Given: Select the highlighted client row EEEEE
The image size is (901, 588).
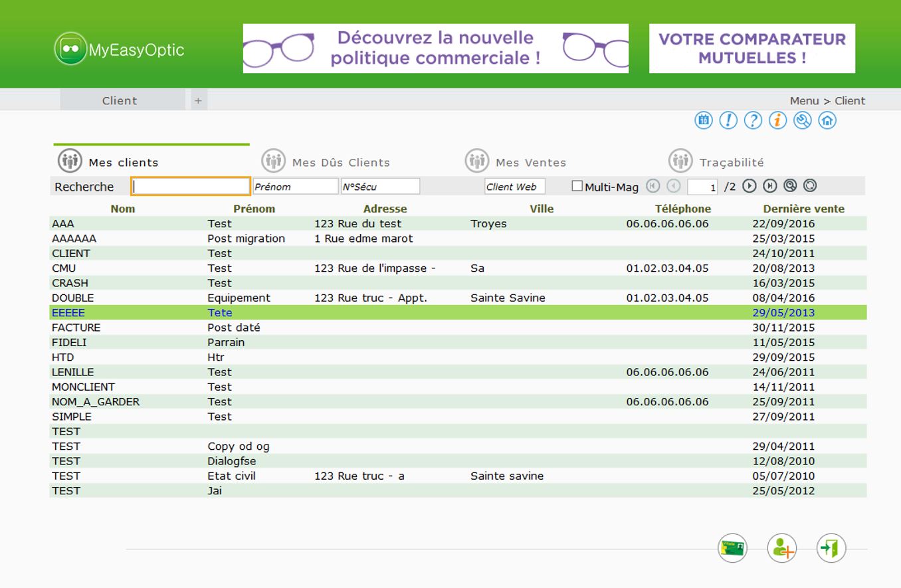Looking at the screenshot, I should pyautogui.click(x=458, y=312).
